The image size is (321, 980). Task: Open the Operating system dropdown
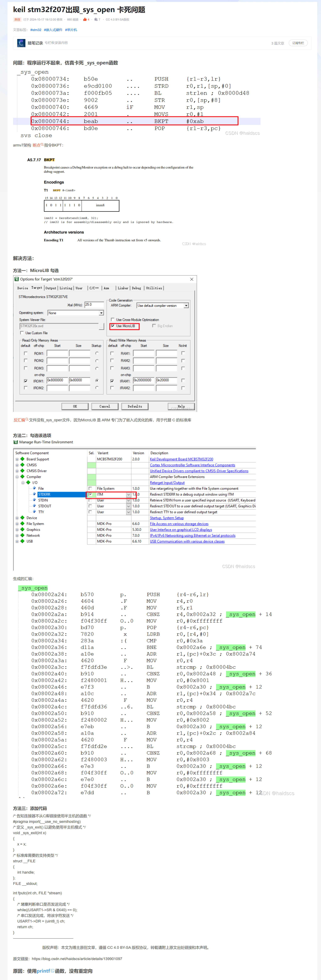click(101, 313)
